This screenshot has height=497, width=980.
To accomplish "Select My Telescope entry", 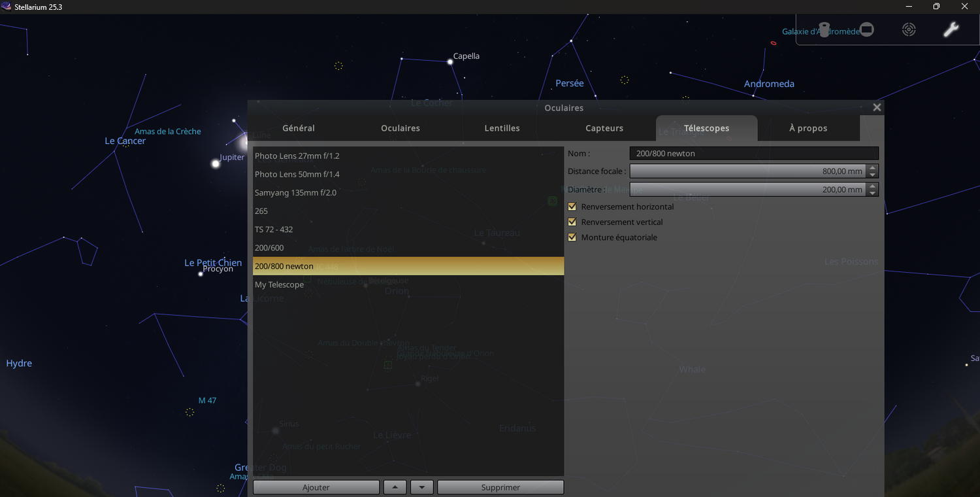I will pyautogui.click(x=408, y=284).
